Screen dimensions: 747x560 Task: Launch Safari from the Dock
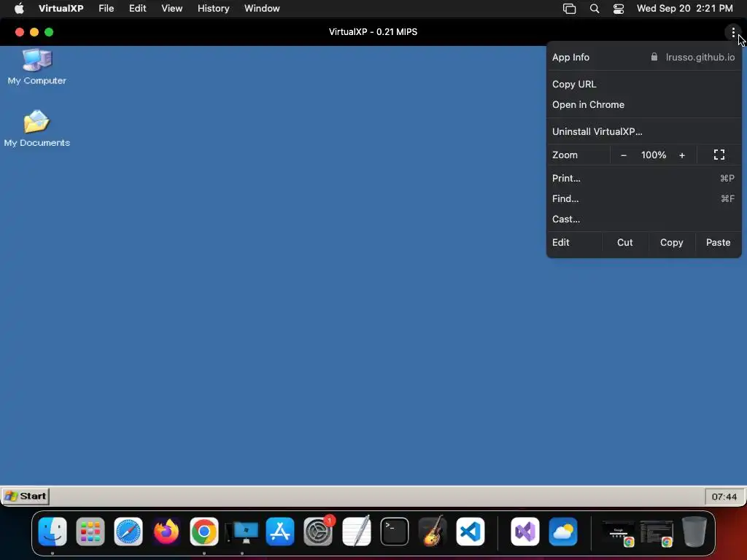128,532
